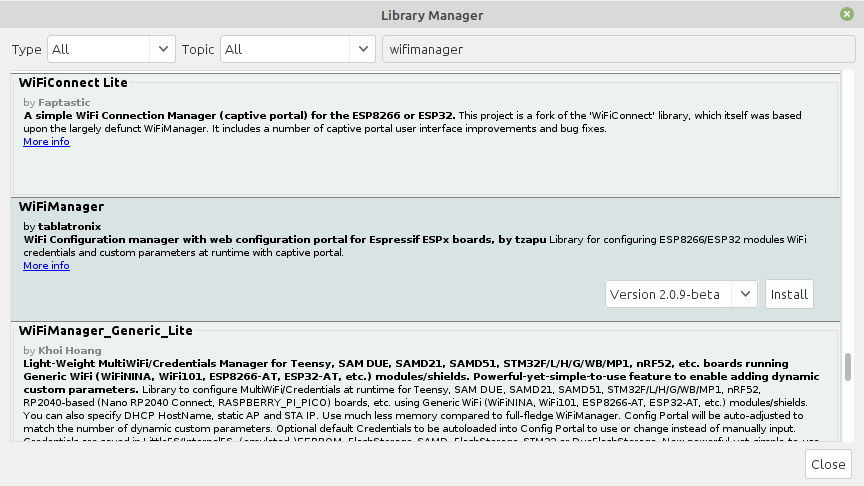Close the Library Manager with green X icon
The height and width of the screenshot is (486, 864).
(x=847, y=14)
